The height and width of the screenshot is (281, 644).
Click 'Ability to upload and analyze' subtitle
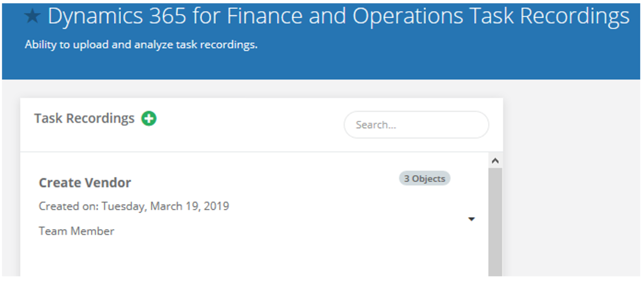141,45
